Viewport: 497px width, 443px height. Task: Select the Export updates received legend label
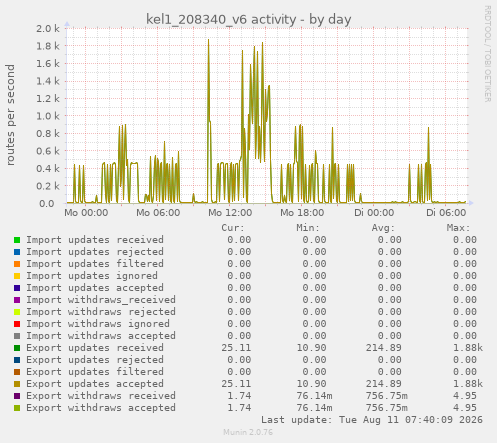pyautogui.click(x=95, y=348)
